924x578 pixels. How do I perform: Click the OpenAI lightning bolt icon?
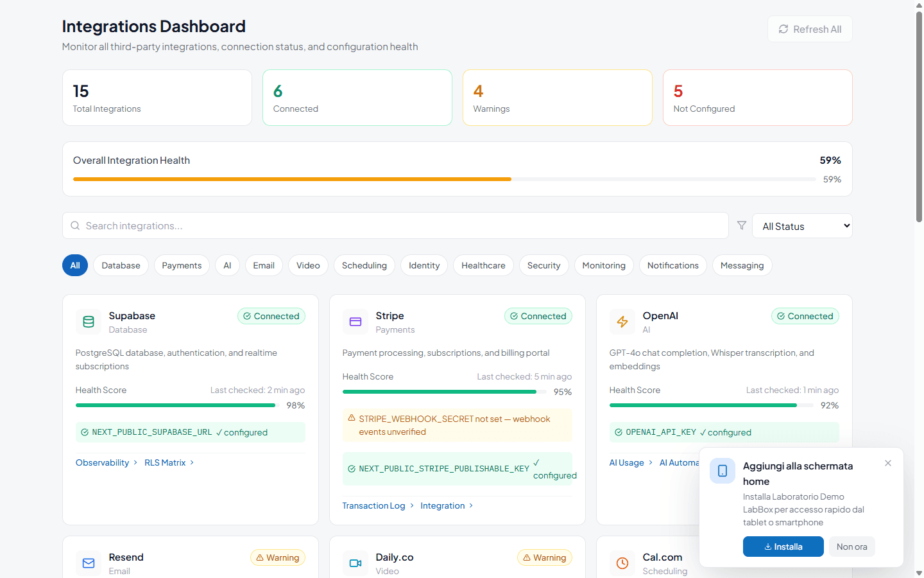click(x=622, y=322)
